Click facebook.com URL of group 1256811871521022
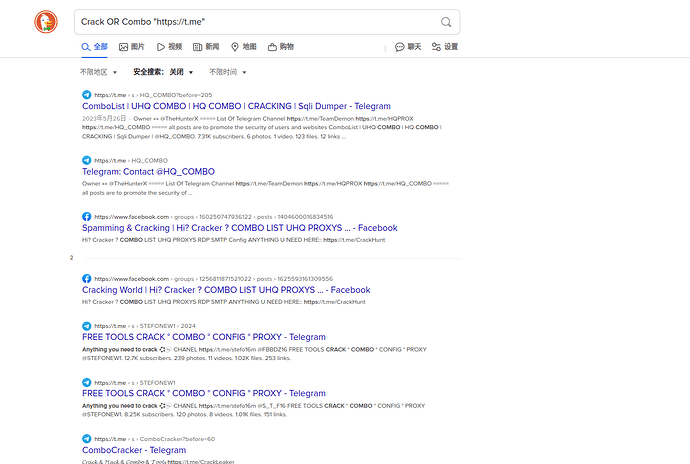Viewport: 690px width, 464px height. coord(213,279)
